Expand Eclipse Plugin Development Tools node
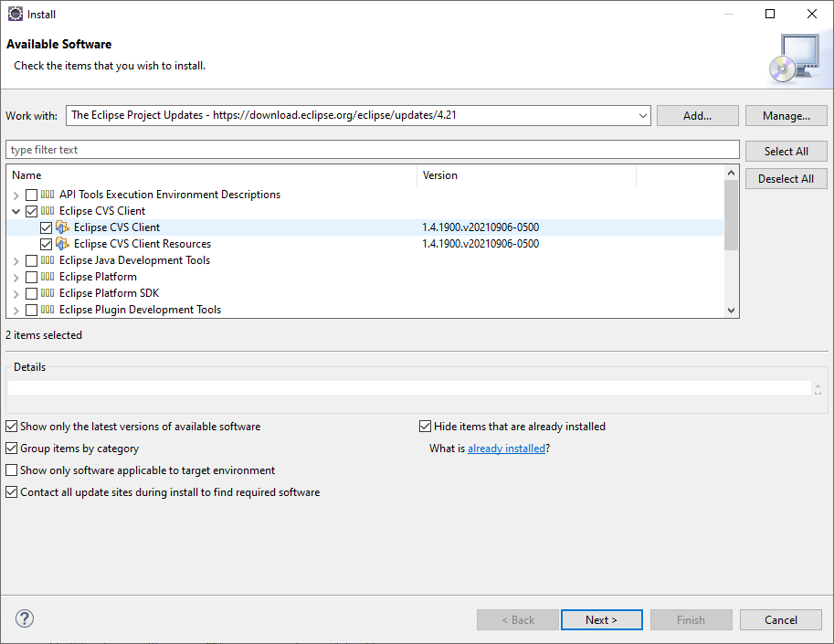The height and width of the screenshot is (644, 834). [x=16, y=311]
